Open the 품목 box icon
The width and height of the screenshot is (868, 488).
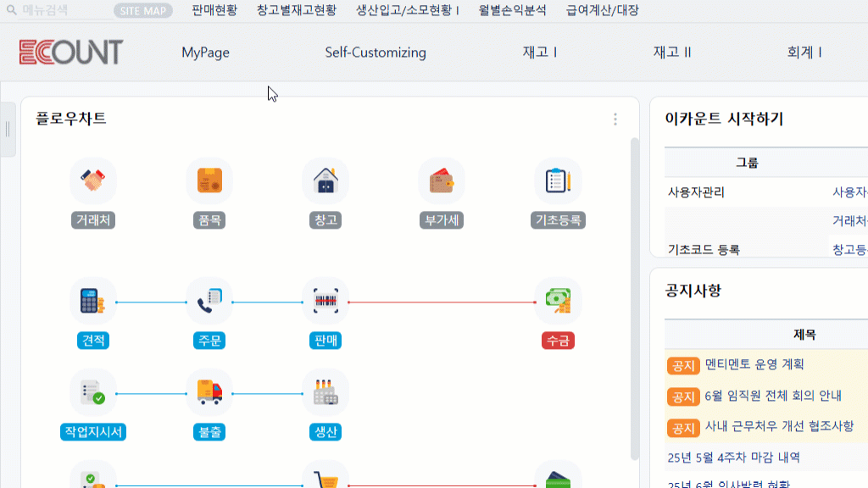pyautogui.click(x=209, y=180)
